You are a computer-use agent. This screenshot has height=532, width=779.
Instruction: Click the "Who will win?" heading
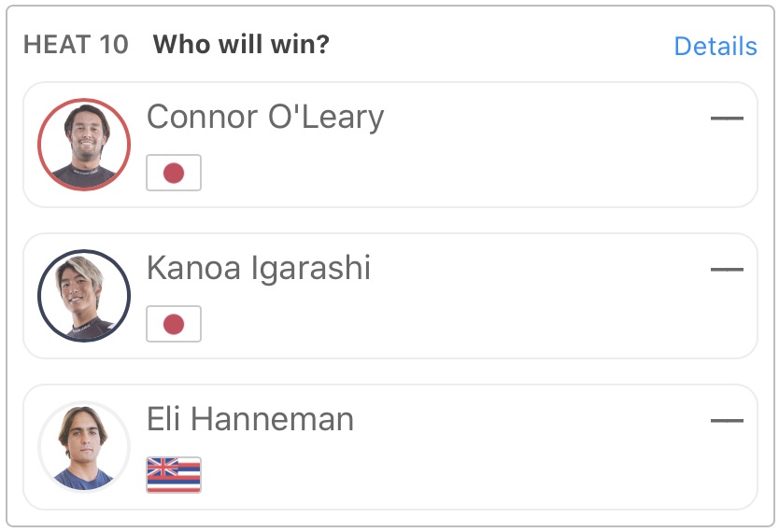[241, 45]
